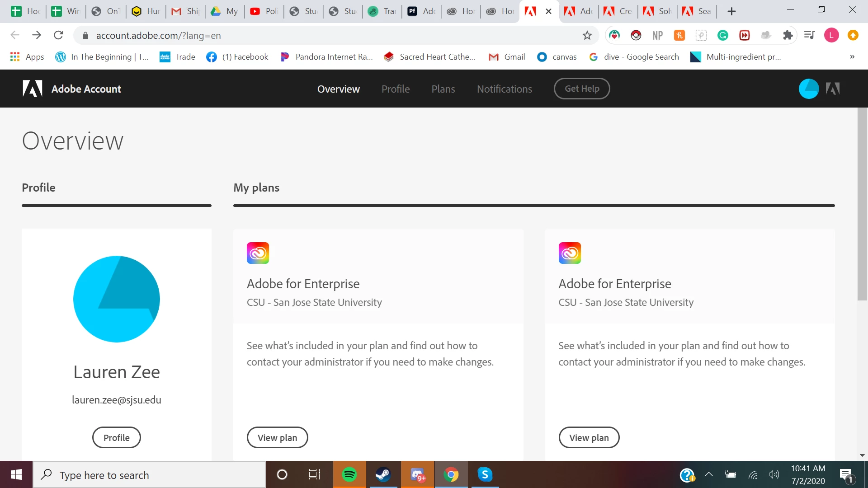Open the Adobe apps icon in the header
868x488 pixels.
[832, 89]
